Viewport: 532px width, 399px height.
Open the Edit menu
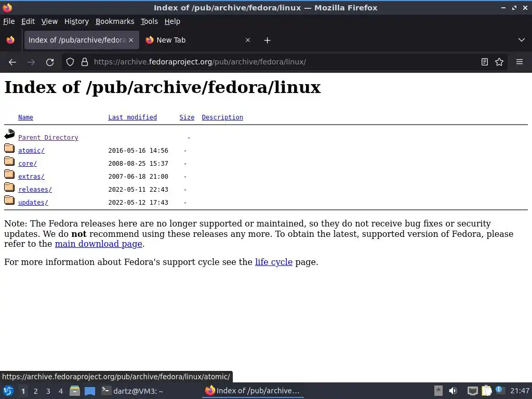[28, 21]
